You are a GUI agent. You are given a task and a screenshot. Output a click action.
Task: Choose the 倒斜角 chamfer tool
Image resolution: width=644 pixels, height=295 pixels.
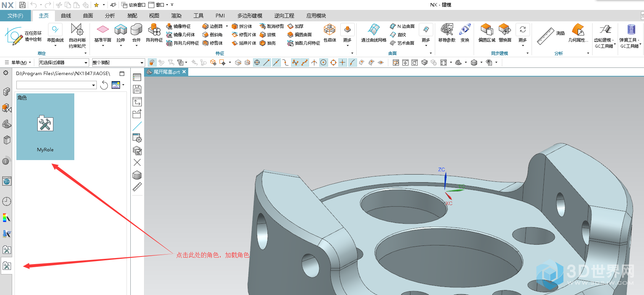coord(213,35)
